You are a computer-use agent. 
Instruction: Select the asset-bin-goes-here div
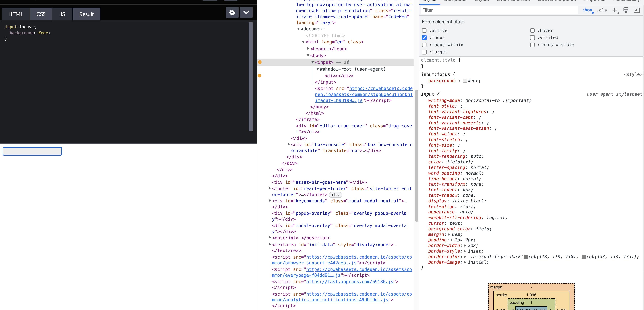[319, 182]
